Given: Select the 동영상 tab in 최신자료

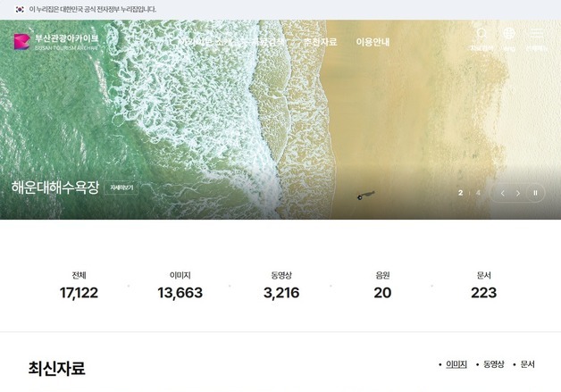Looking at the screenshot, I should [494, 364].
